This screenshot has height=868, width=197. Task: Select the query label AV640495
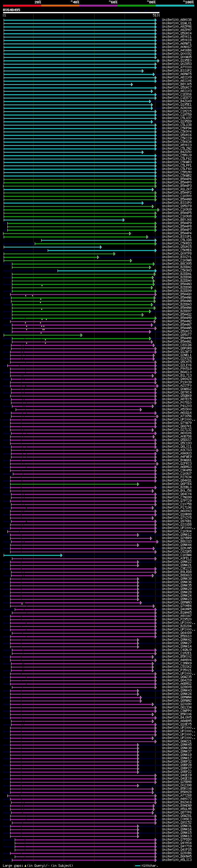[x=11, y=10]
